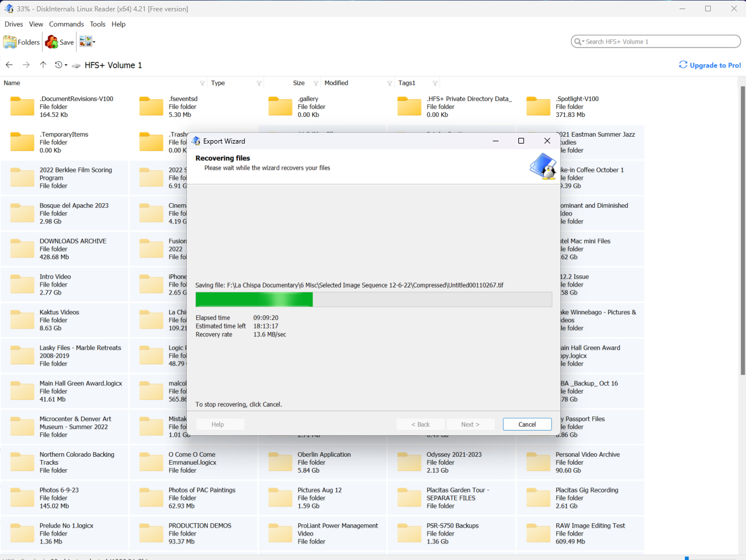Select the Prelude No 1.logicx folder
This screenshot has height=560, width=746.
[x=65, y=533]
